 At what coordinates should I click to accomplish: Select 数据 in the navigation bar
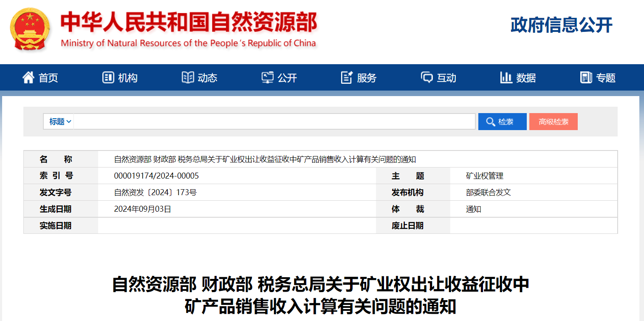pos(526,78)
